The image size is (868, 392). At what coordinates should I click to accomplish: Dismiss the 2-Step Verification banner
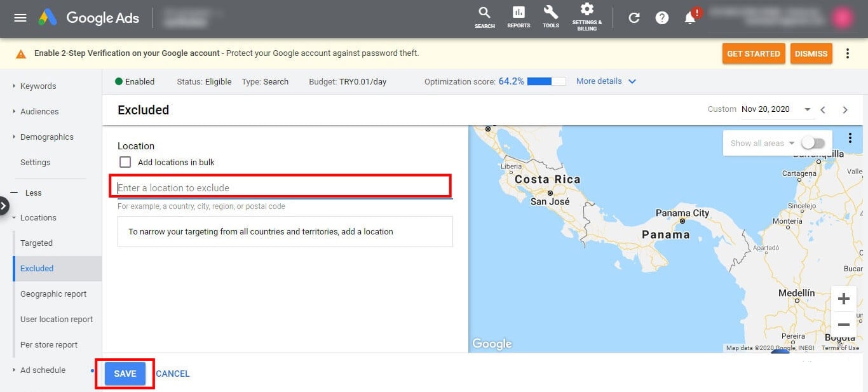pos(811,54)
